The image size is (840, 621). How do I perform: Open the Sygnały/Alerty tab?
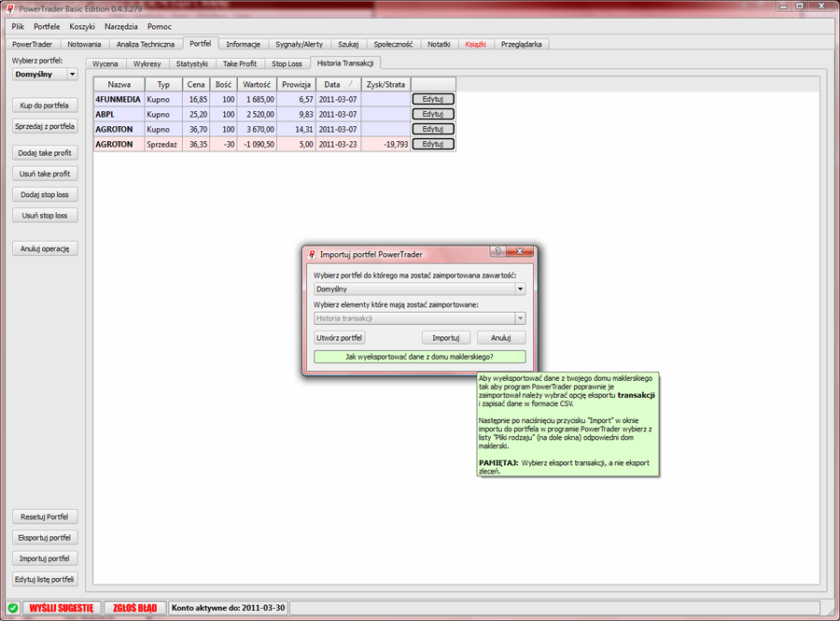coord(299,45)
